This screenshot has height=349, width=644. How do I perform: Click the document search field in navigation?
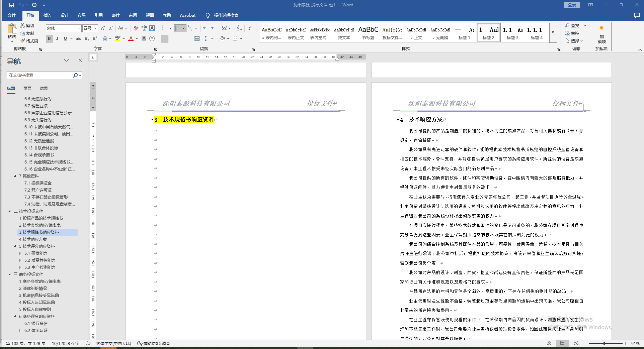coord(39,75)
